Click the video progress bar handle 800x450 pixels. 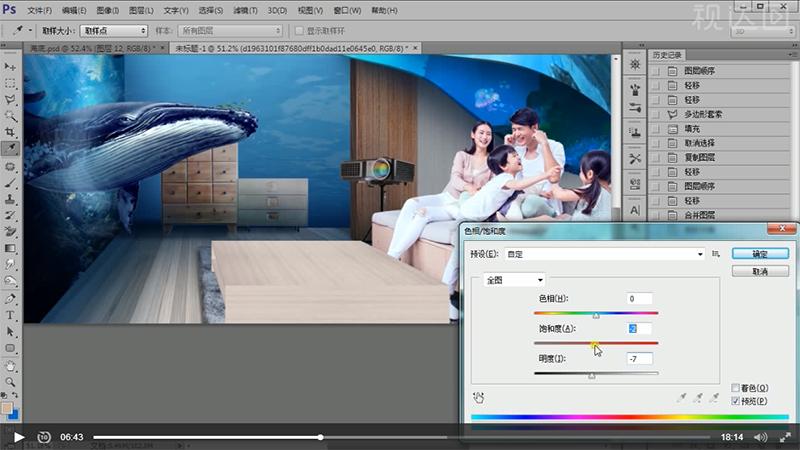point(320,437)
